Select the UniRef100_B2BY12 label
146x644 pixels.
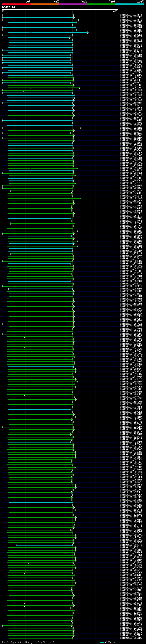click(131, 105)
